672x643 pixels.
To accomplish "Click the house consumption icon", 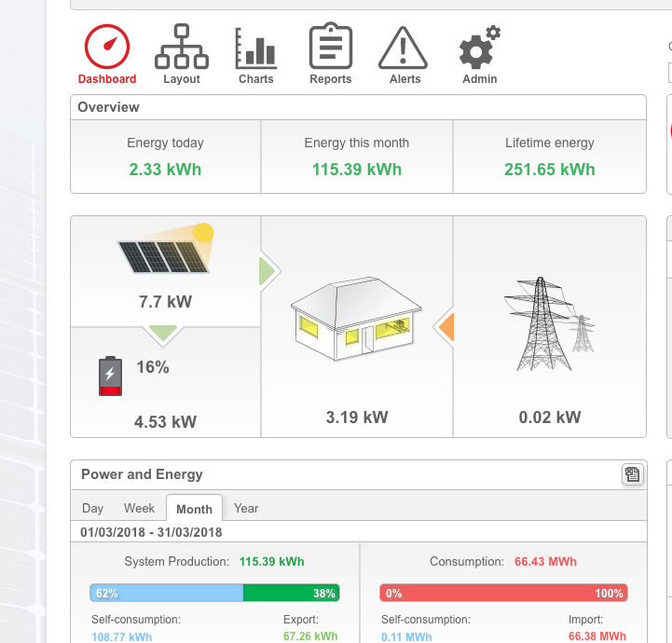I will [x=356, y=319].
